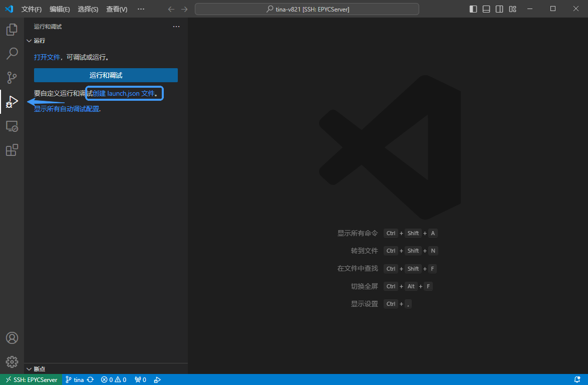Open the Remote Explorer view

coord(12,126)
